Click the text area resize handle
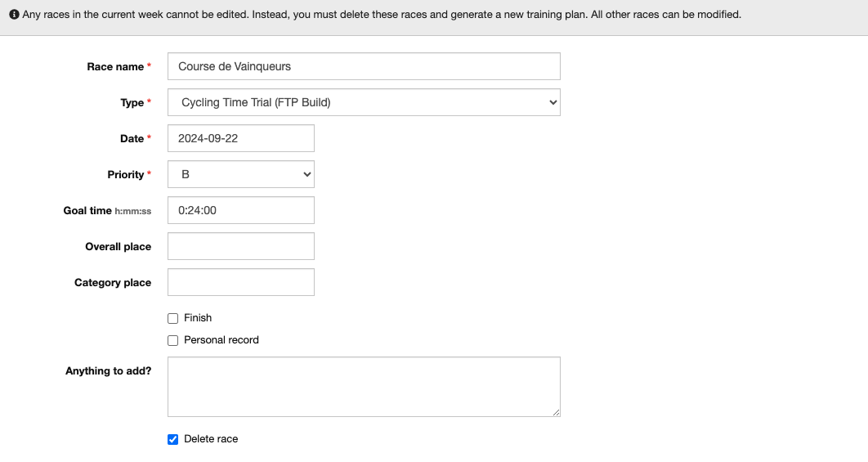Screen dimensions: 868x462 [x=556, y=412]
